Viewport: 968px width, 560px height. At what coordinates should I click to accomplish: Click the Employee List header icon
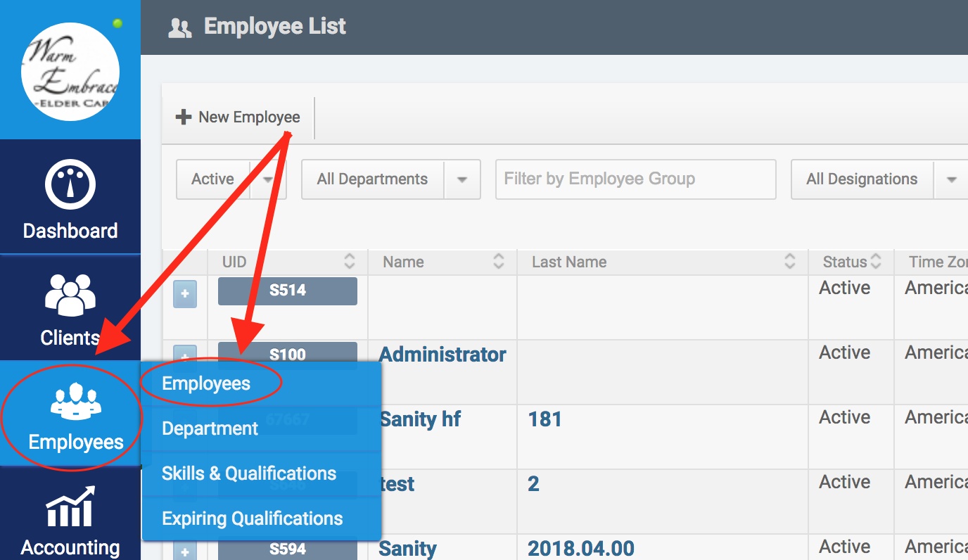pyautogui.click(x=180, y=28)
